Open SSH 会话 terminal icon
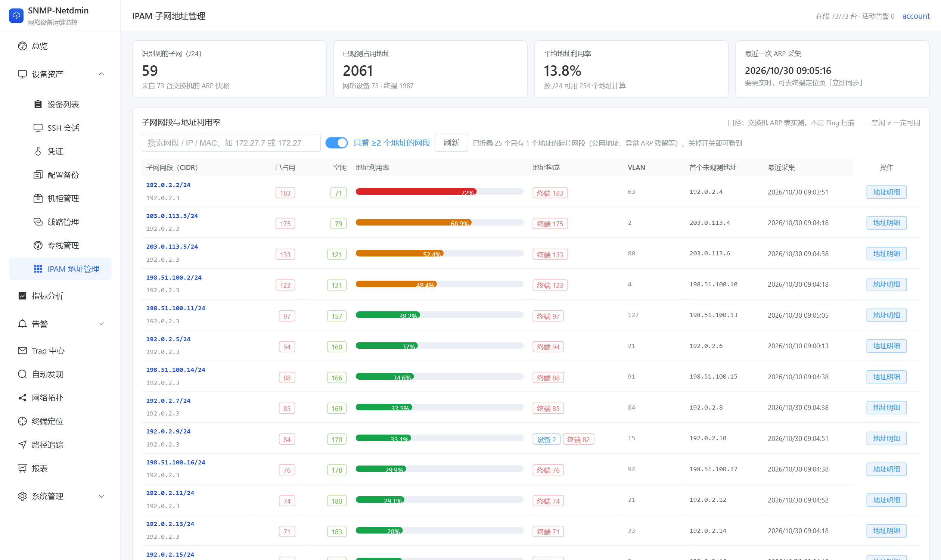Screen dimensions: 941x560 (x=38, y=128)
